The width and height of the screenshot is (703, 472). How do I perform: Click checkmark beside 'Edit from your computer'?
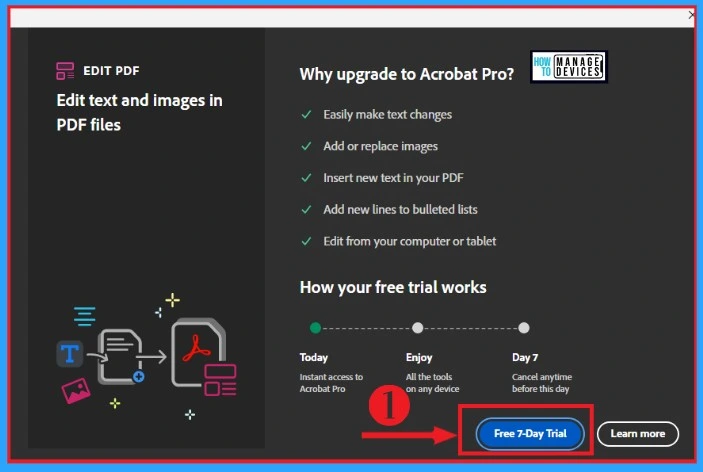pyautogui.click(x=306, y=242)
